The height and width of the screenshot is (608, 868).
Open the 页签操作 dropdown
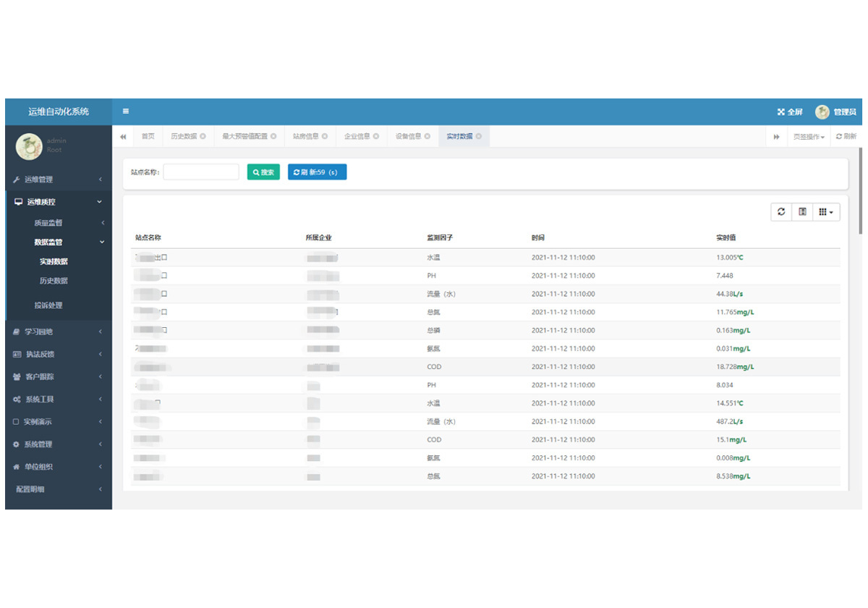tap(809, 137)
